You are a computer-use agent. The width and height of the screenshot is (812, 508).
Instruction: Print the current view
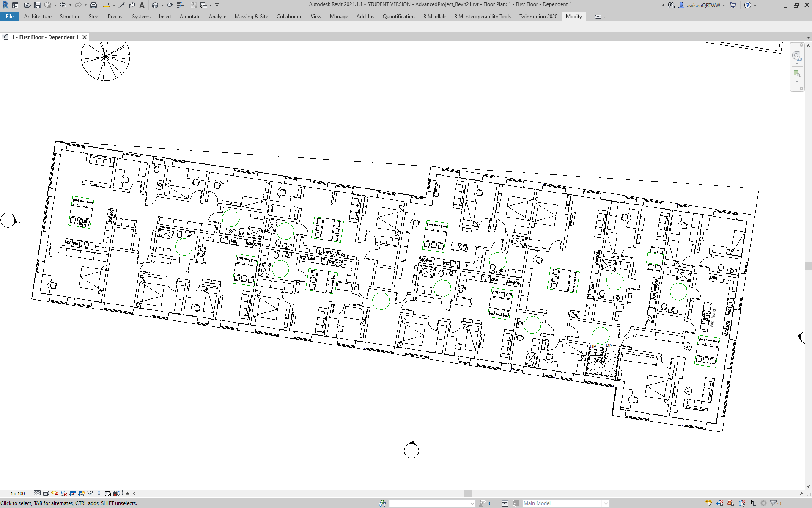[93, 5]
